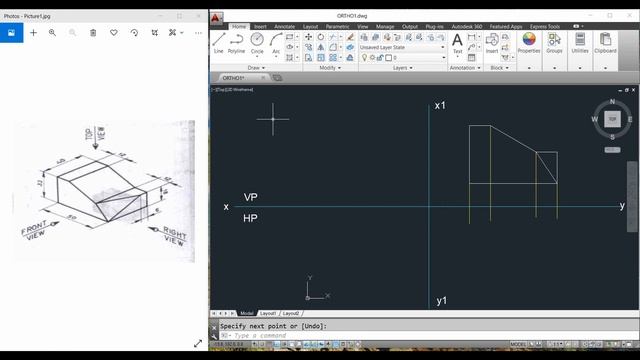Click the Scale tool in Modify panel
The height and width of the screenshot is (360, 640).
[321, 58]
